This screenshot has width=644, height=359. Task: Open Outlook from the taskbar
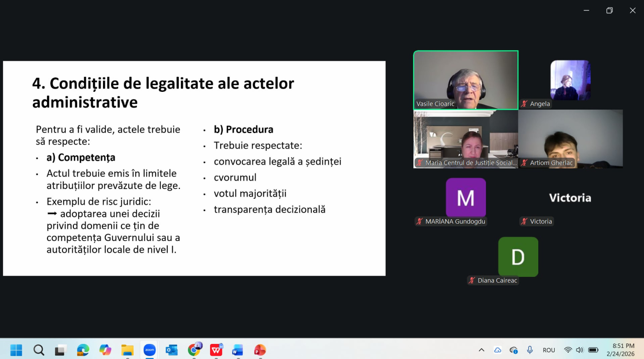pyautogui.click(x=171, y=350)
